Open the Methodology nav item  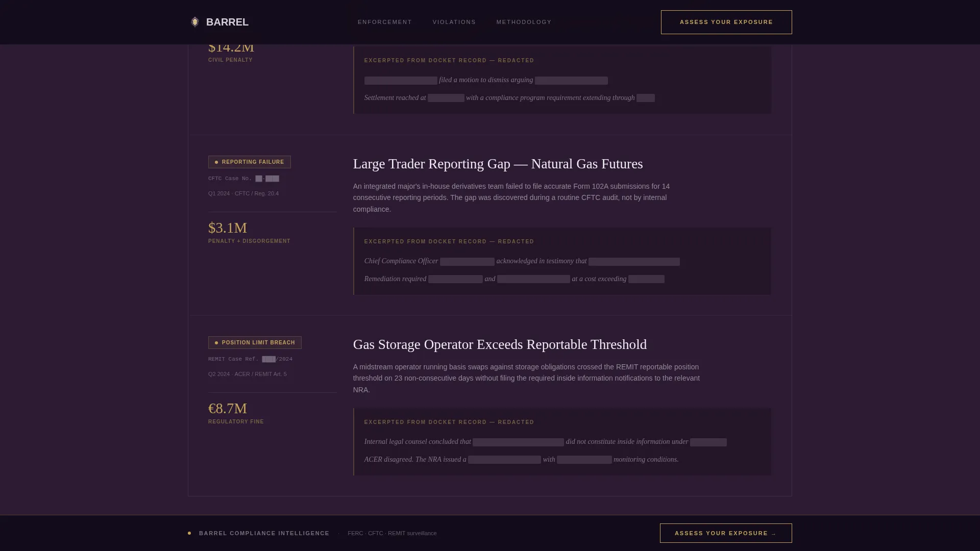pyautogui.click(x=524, y=22)
